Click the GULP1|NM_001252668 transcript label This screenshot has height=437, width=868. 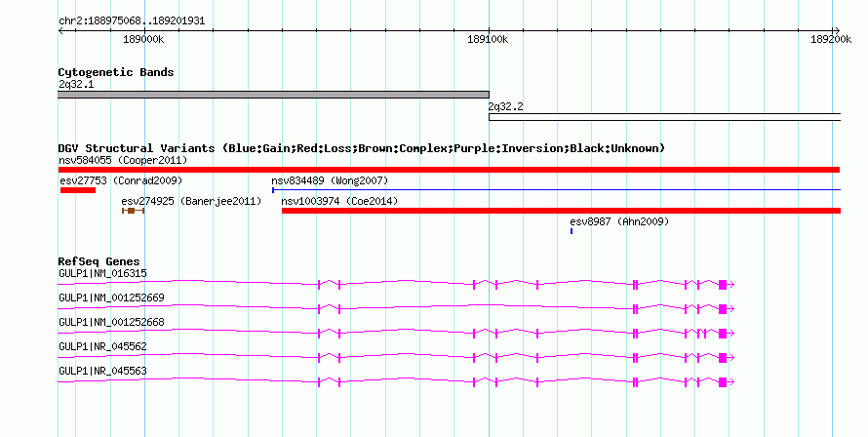[111, 322]
